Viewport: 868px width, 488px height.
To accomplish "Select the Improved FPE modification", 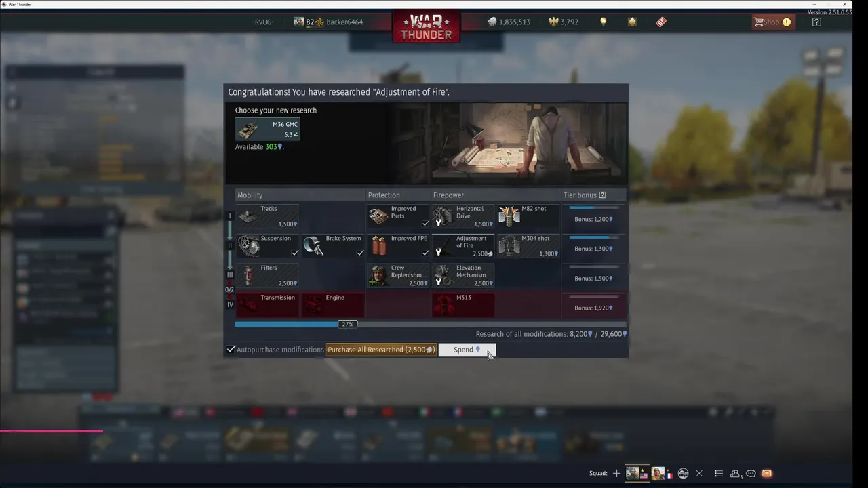I will click(399, 246).
